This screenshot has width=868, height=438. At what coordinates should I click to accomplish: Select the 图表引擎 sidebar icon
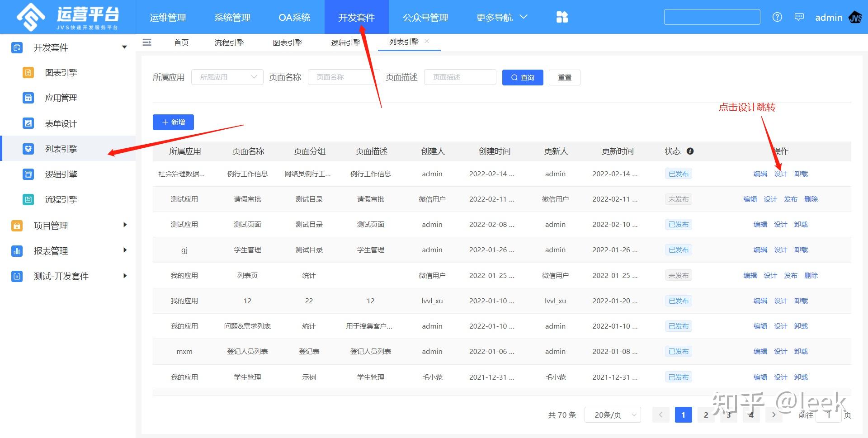[28, 72]
